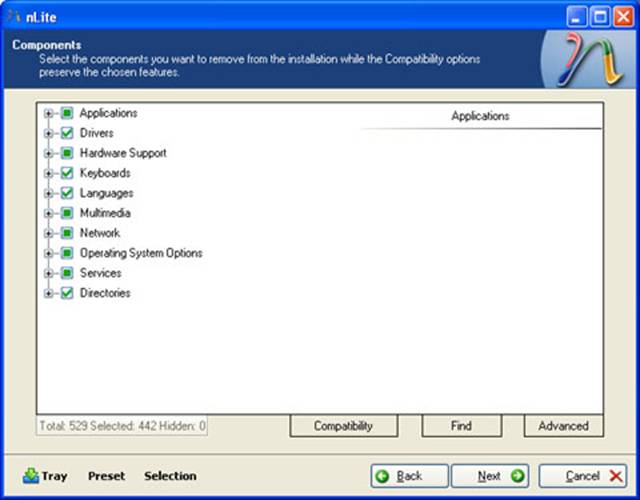640x500 pixels.
Task: Toggle the Drivers checkbox
Action: pyautogui.click(x=67, y=133)
